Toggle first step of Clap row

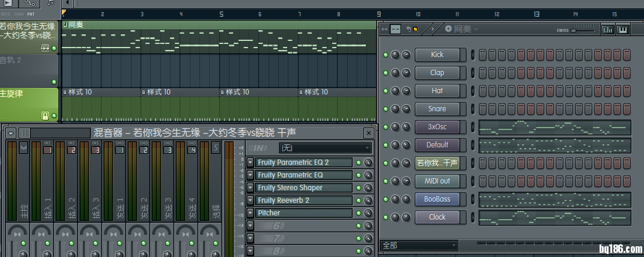(483, 73)
